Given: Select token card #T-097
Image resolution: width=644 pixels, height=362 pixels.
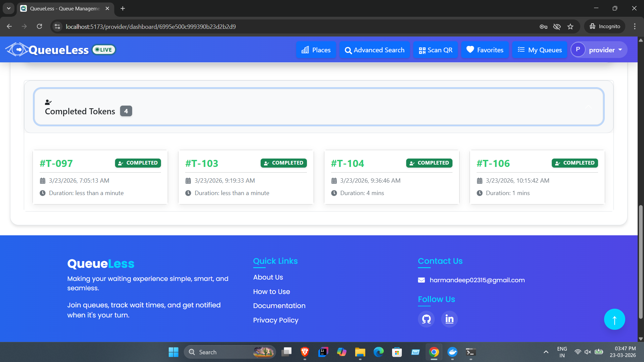Looking at the screenshot, I should [100, 177].
